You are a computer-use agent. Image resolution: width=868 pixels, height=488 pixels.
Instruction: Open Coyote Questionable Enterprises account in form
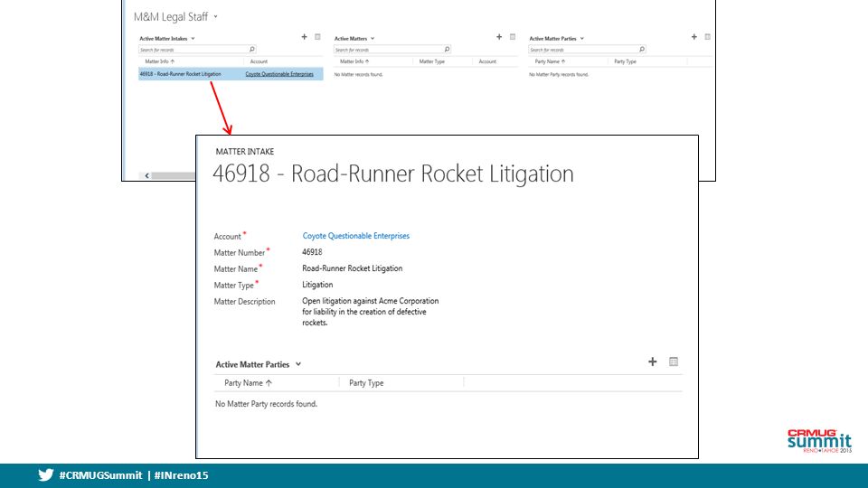pos(356,236)
